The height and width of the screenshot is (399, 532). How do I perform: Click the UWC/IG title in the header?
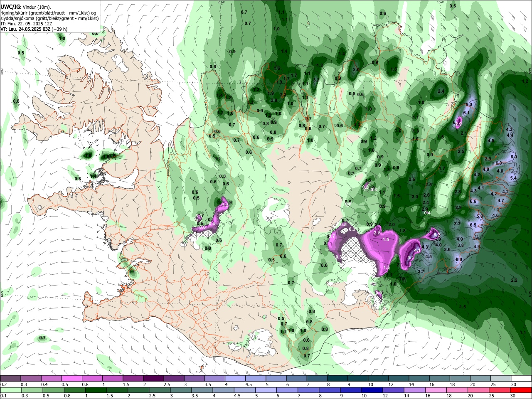10,7
